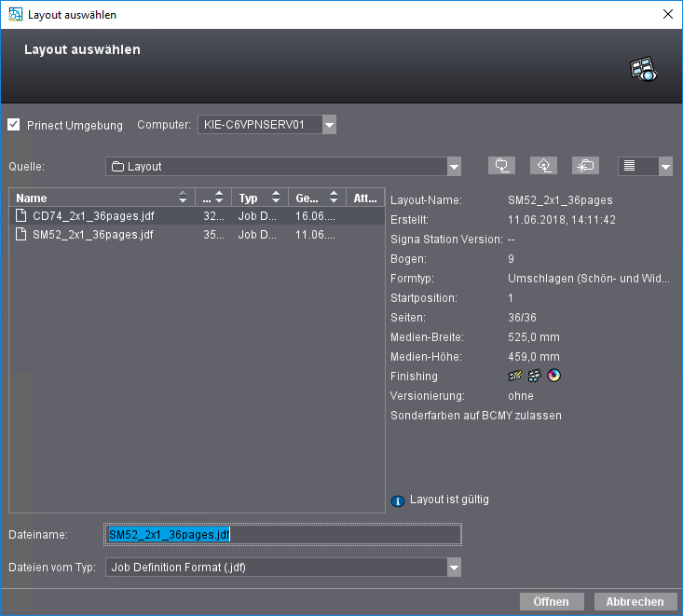Click the Versionierung value ohne

(521, 396)
